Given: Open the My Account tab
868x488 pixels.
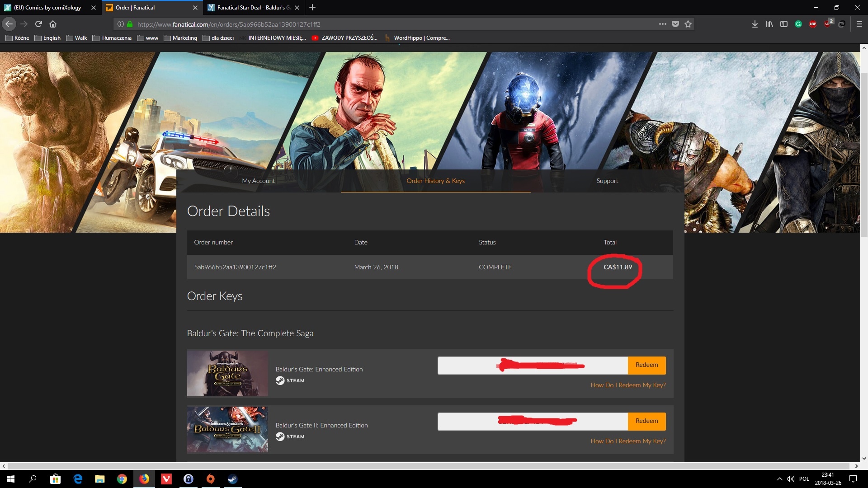Looking at the screenshot, I should [258, 181].
